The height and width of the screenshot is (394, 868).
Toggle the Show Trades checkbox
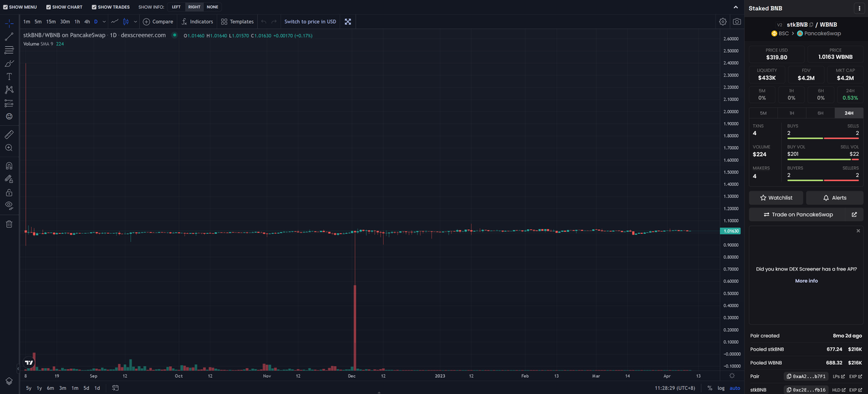(94, 7)
